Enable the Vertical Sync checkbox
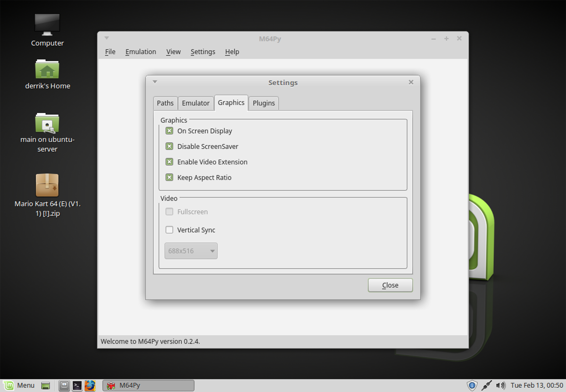566x392 pixels. [169, 230]
